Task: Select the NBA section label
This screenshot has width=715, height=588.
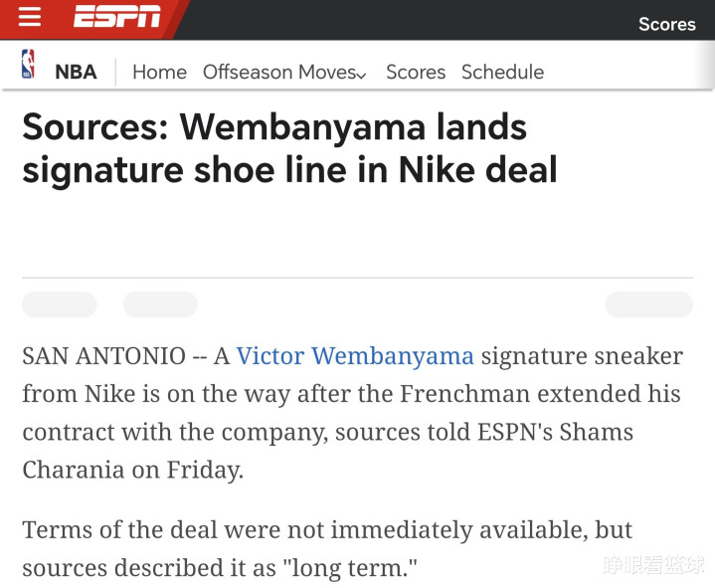Action: [x=76, y=72]
